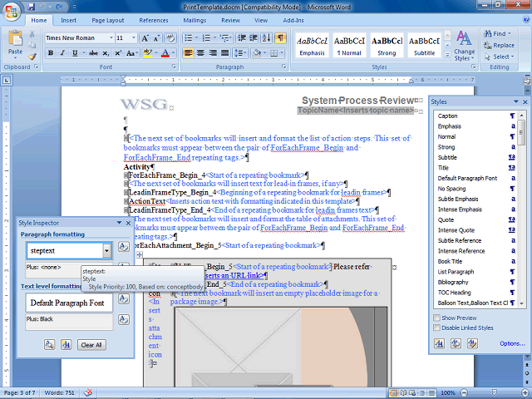
Task: Click the Cut scissors icon
Action: (x=32, y=34)
